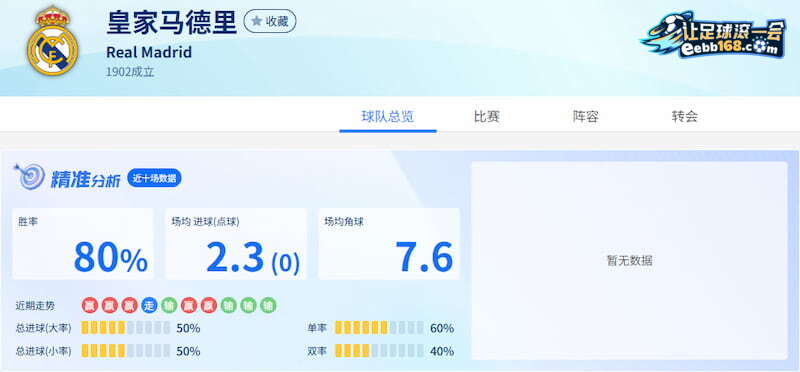Image resolution: width=800 pixels, height=372 pixels.
Task: Click the target icon beside 精准分析
Action: [x=30, y=177]
